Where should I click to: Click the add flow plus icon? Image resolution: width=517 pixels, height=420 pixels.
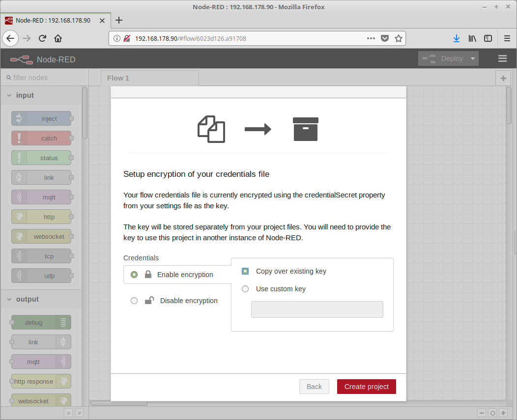pos(503,78)
